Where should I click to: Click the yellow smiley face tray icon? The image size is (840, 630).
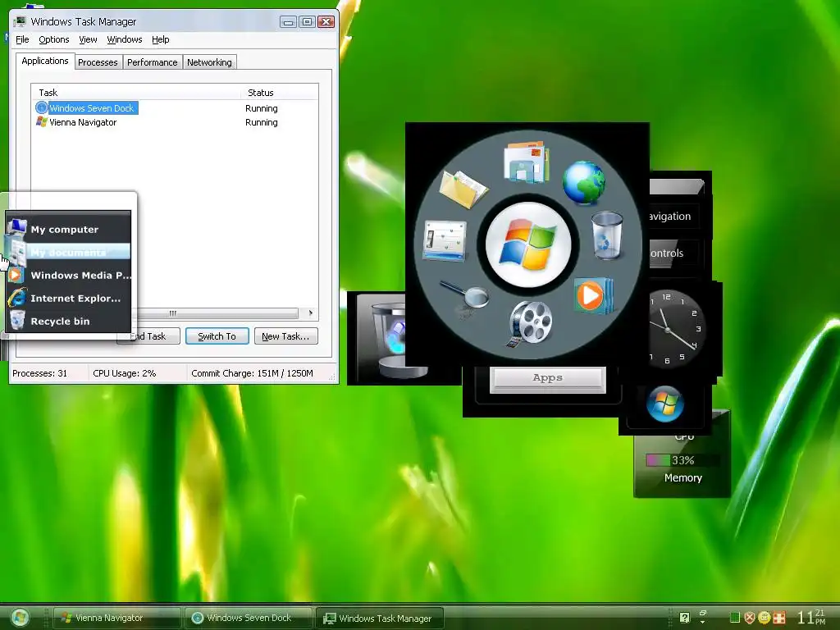765,618
